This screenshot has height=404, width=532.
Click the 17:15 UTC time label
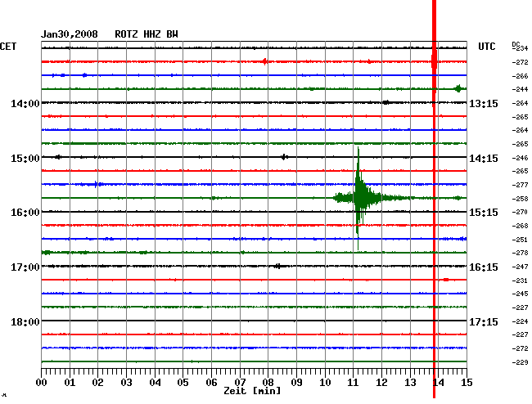[484, 321]
